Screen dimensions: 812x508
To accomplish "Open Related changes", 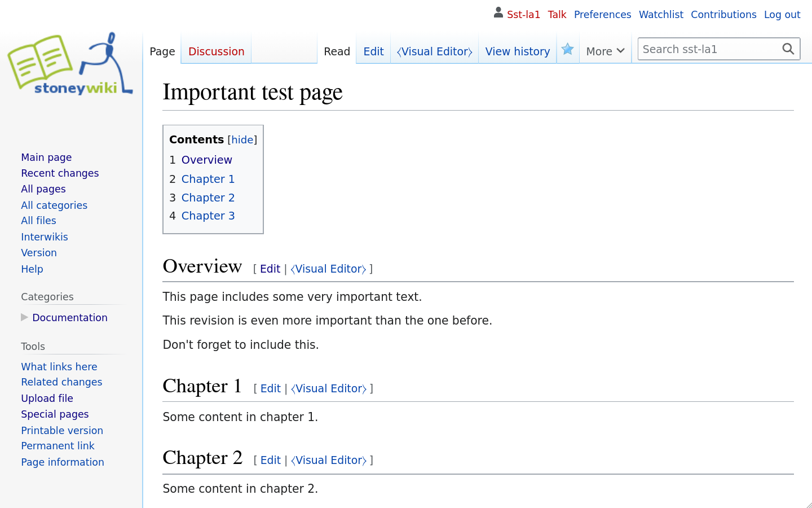I will tap(61, 382).
